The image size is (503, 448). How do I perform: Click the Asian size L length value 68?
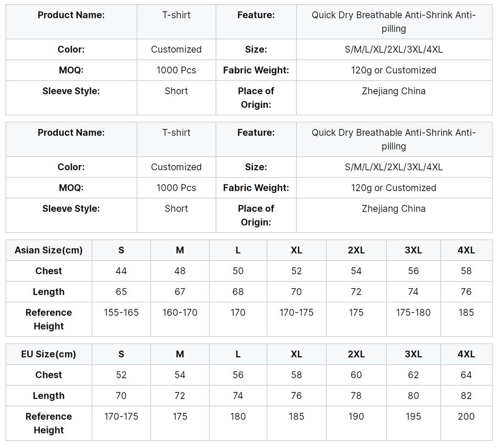click(238, 292)
